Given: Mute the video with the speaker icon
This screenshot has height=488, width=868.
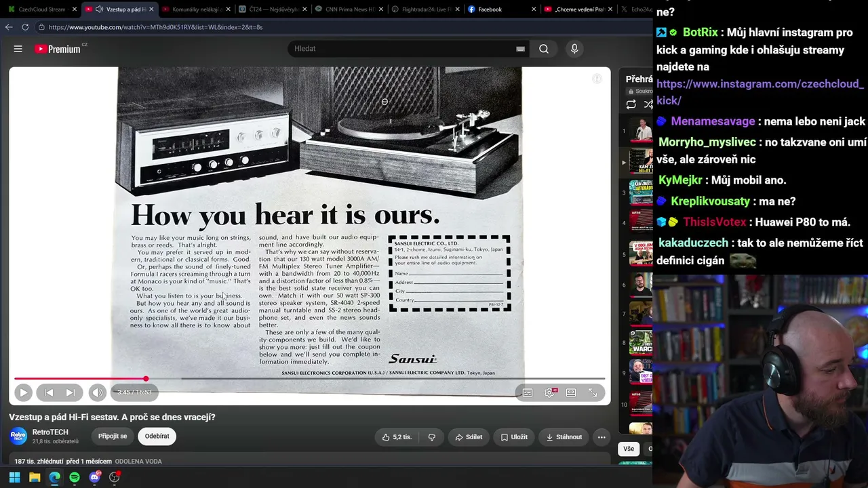Looking at the screenshot, I should coord(98,392).
